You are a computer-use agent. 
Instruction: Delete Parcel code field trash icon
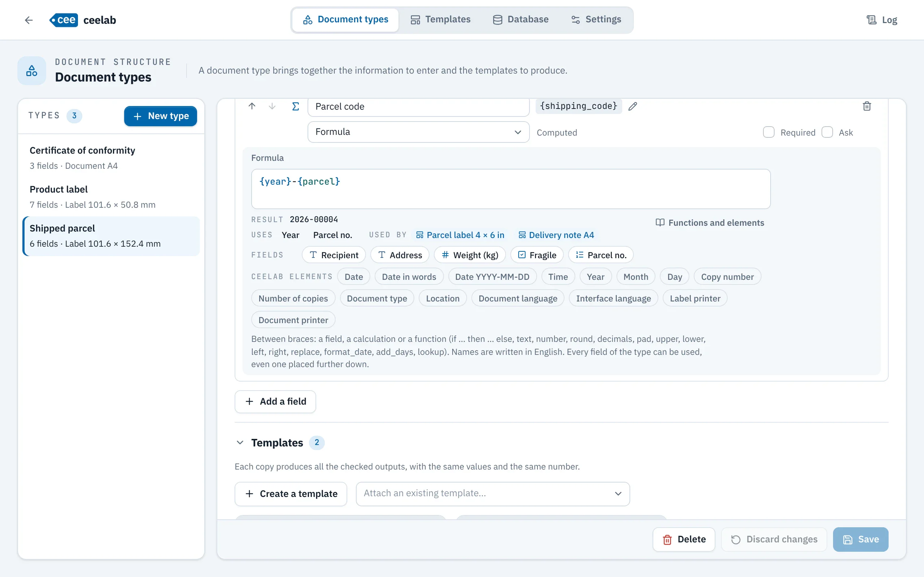tap(867, 106)
